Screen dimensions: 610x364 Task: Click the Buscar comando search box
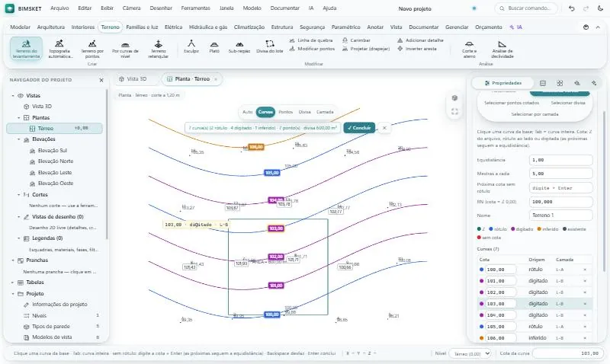526,8
